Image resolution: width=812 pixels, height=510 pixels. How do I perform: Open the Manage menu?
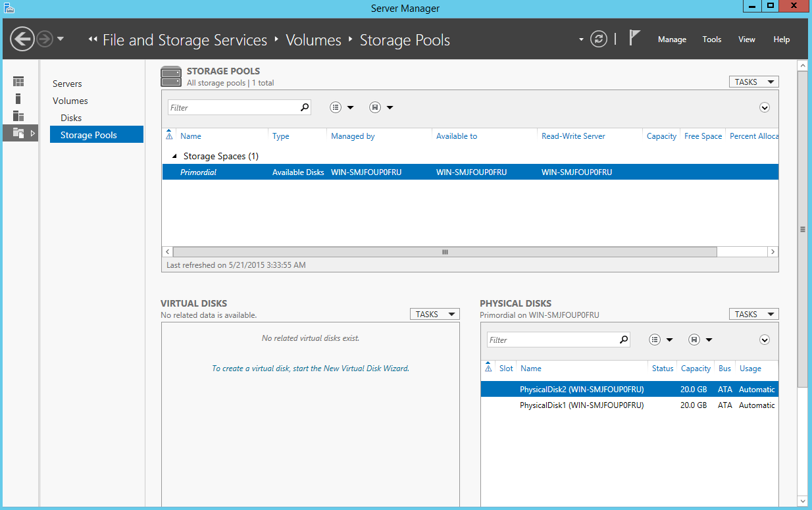pyautogui.click(x=672, y=39)
